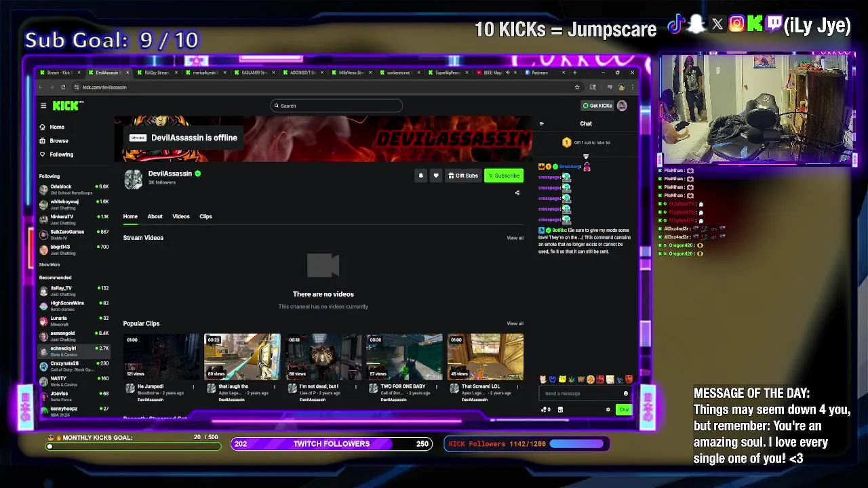This screenshot has height=488, width=868.
Task: Open Home in the Kick sidebar
Action: [x=52, y=127]
